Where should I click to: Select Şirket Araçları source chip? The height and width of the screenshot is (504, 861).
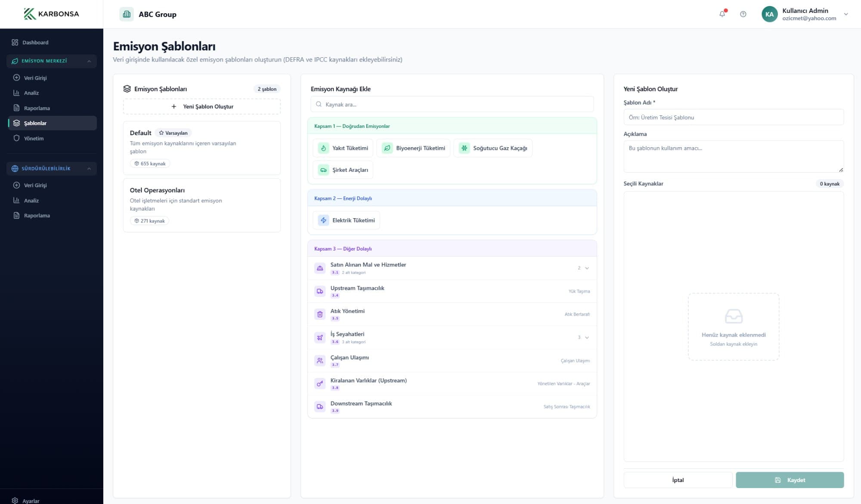pos(343,170)
